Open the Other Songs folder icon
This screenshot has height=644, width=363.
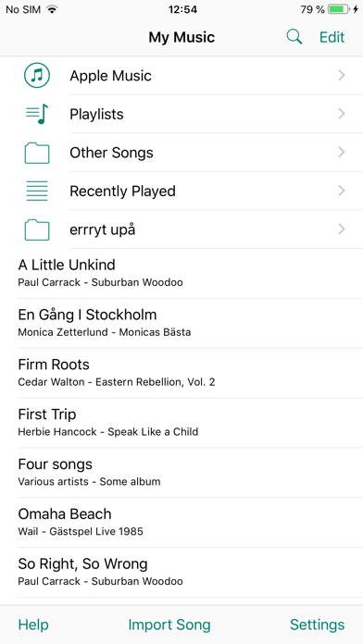(x=37, y=153)
